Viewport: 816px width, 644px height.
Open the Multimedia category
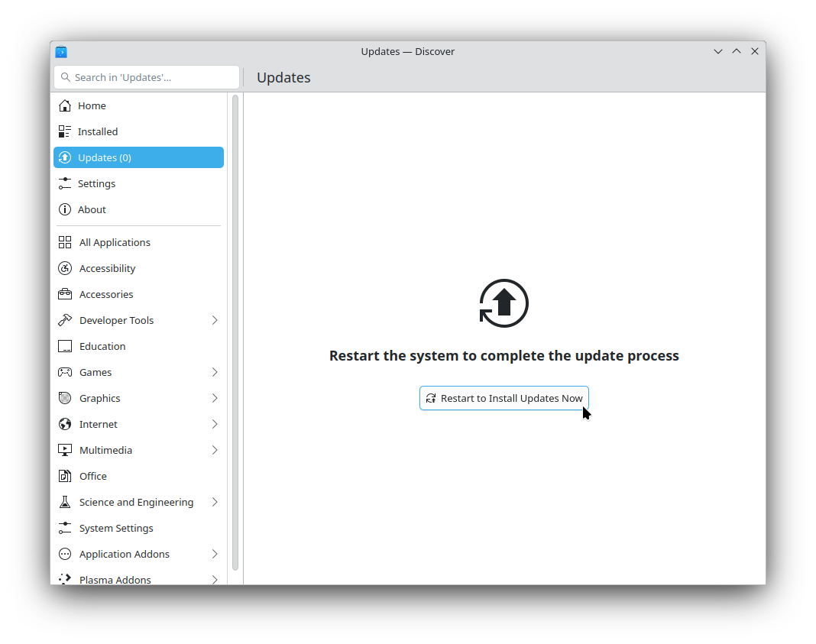pos(105,450)
